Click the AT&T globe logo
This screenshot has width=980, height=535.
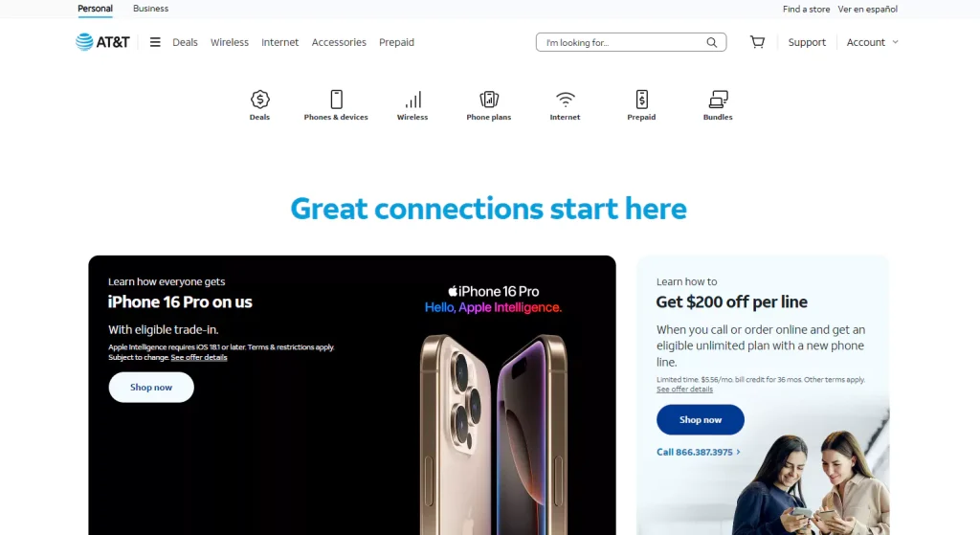[x=84, y=42]
